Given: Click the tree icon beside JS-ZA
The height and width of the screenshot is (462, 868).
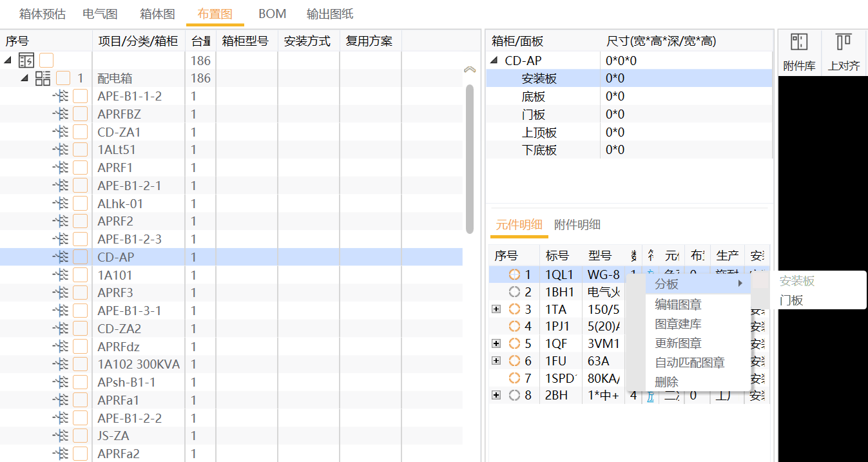Looking at the screenshot, I should point(61,436).
